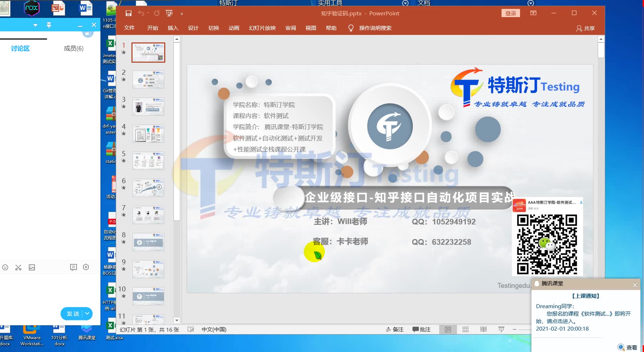Click the 发送 send button
The image size is (644, 352).
[73, 314]
